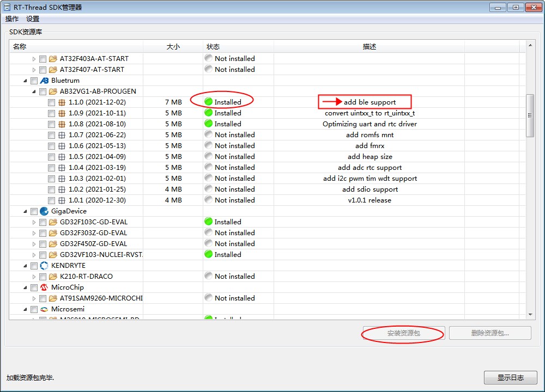Click the grey status dot for 1.0.7

pyautogui.click(x=209, y=134)
